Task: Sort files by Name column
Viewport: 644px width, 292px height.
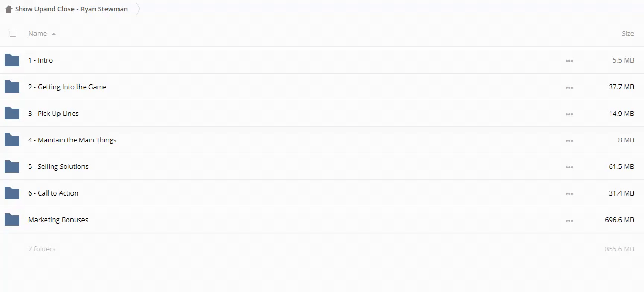Action: [x=38, y=33]
